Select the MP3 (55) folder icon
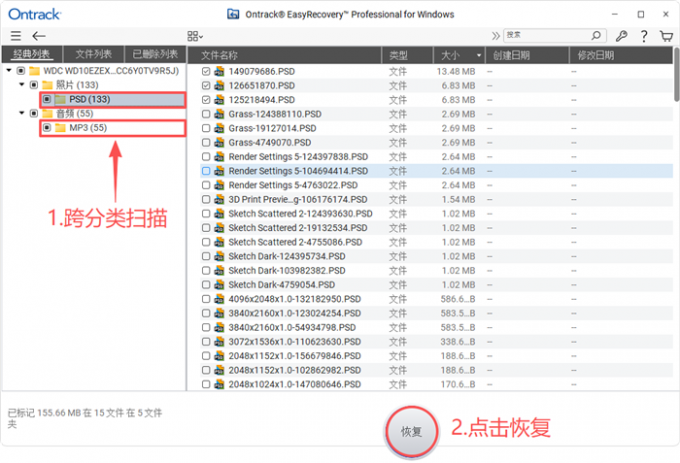 60,127
